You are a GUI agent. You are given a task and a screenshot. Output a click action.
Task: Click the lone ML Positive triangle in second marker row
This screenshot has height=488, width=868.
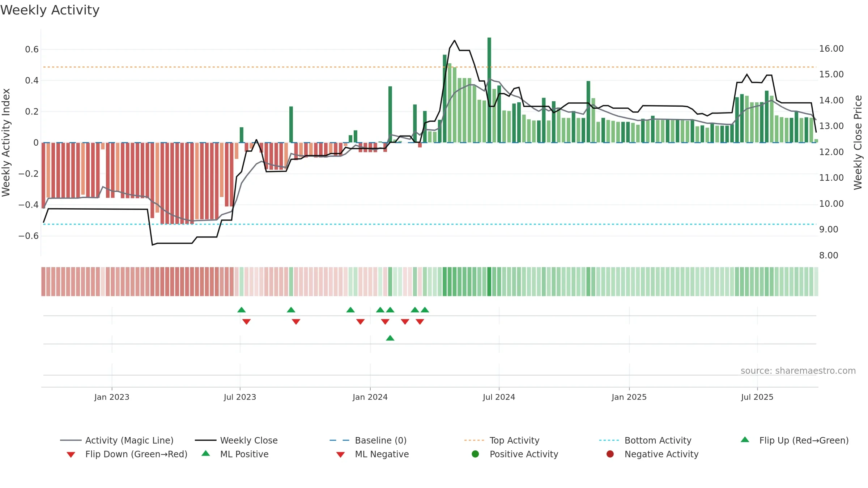point(390,338)
